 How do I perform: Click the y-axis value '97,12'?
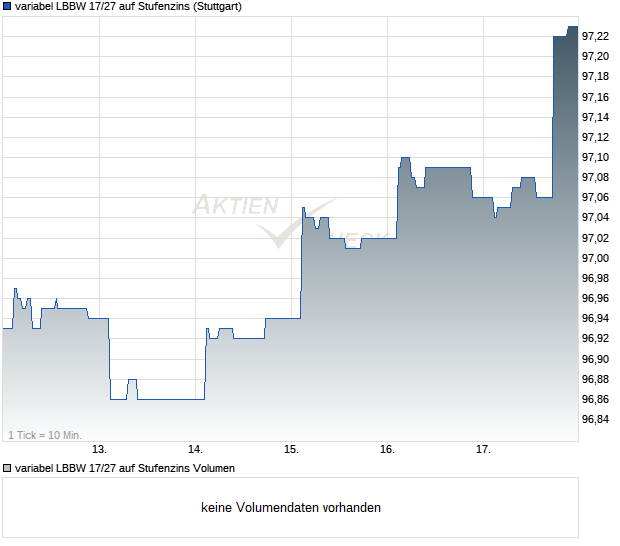point(595,138)
